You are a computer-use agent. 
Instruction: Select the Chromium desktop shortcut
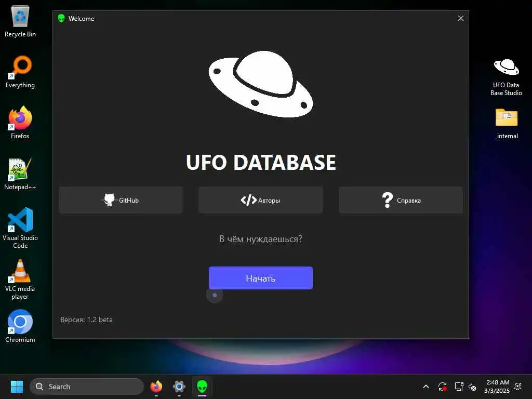(20, 326)
